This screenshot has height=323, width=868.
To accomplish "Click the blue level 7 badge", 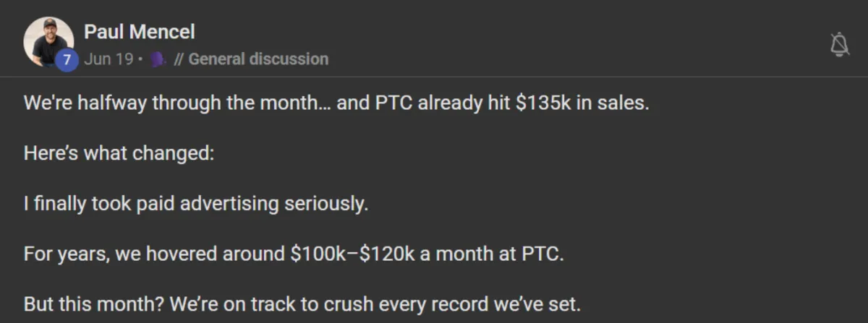I will coord(67,61).
